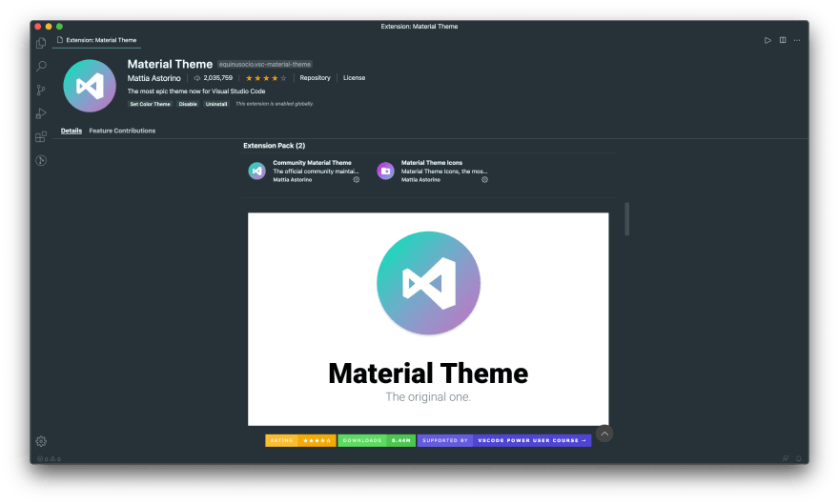Click the feedback icon in status bar
Viewport: 839px width, 504px height.
click(x=786, y=458)
